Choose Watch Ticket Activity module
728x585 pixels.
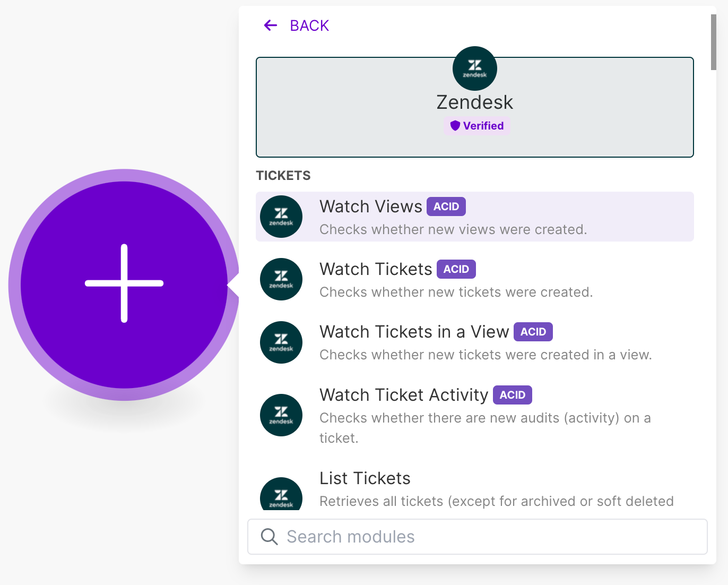pos(475,415)
